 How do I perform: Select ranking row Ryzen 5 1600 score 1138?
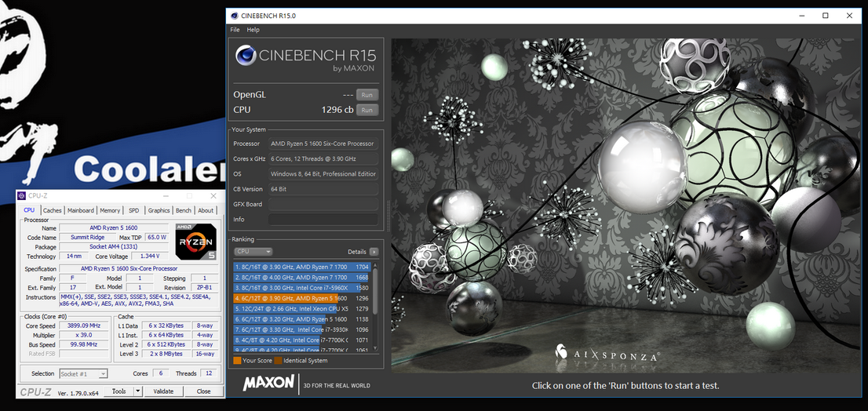pos(301,319)
